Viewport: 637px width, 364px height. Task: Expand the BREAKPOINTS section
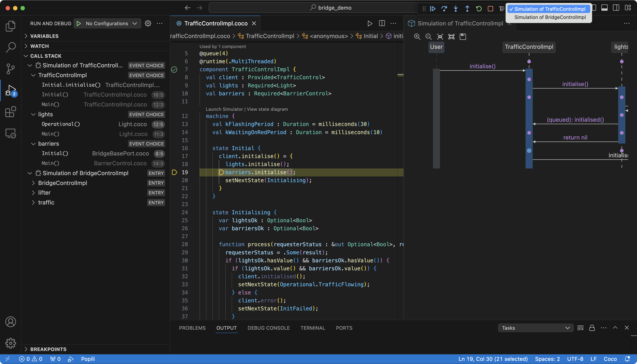(48, 349)
